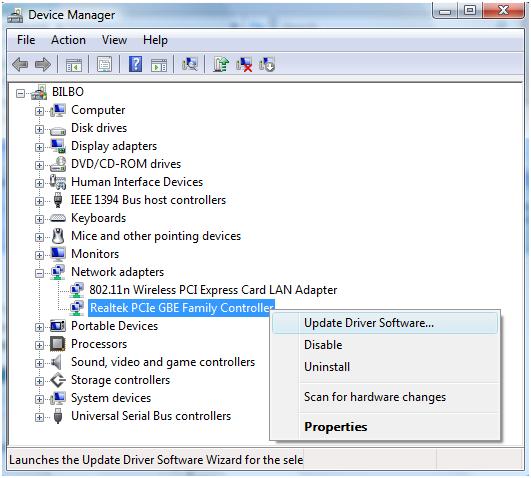Maximize the Device Manager window
Screen dimensions: 531x478
(469, 11)
